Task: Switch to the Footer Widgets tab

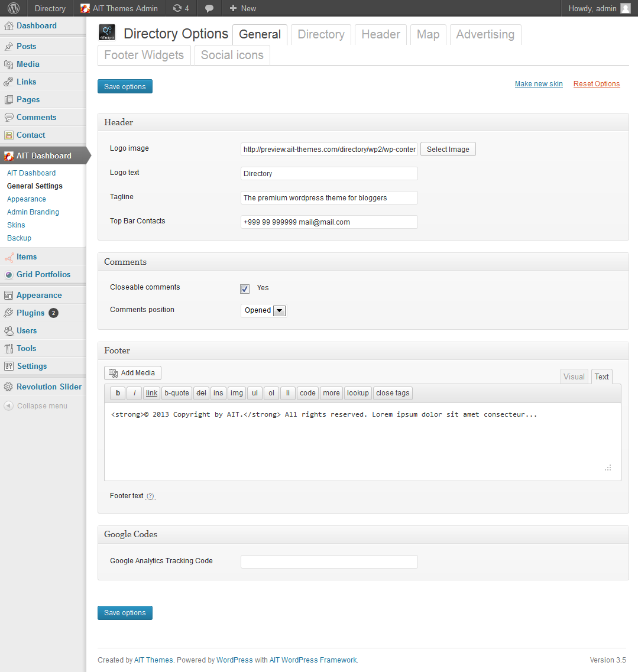Action: [x=144, y=55]
